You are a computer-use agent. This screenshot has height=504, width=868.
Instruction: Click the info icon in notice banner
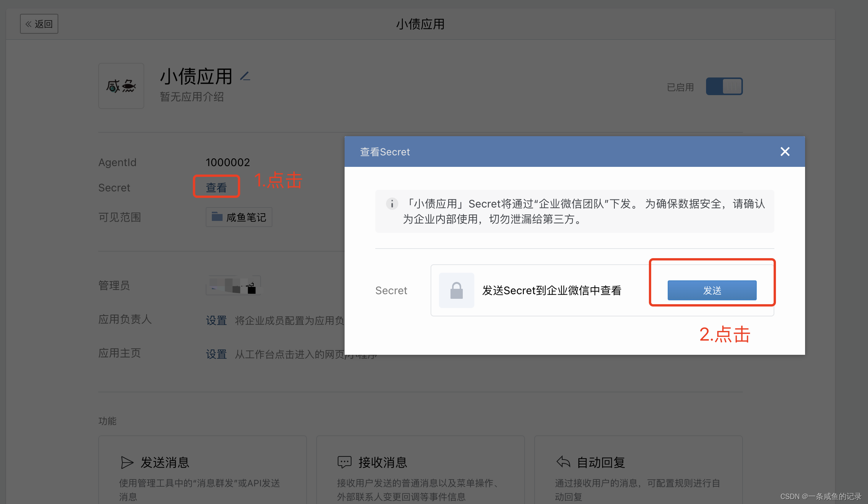(x=392, y=204)
